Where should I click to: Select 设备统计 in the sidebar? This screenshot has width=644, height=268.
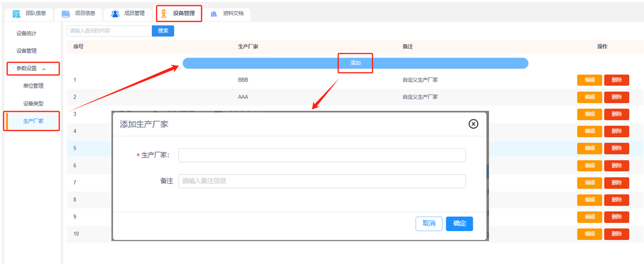tap(26, 34)
